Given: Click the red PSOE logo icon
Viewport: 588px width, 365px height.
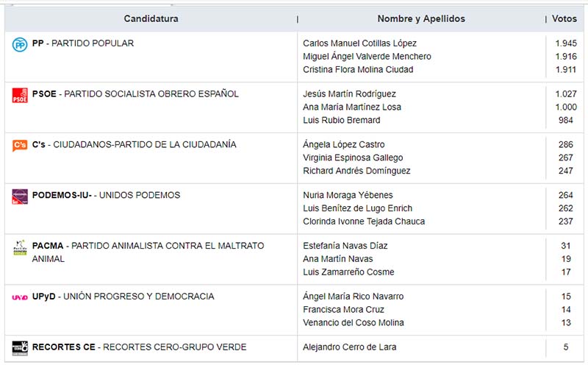Looking at the screenshot, I should point(20,96).
